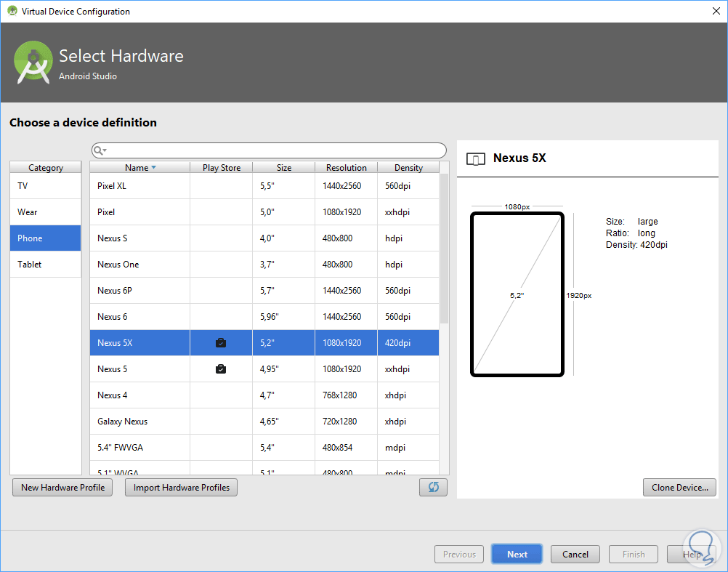Click the refresh device list icon button
This screenshot has height=572, width=728.
(433, 487)
